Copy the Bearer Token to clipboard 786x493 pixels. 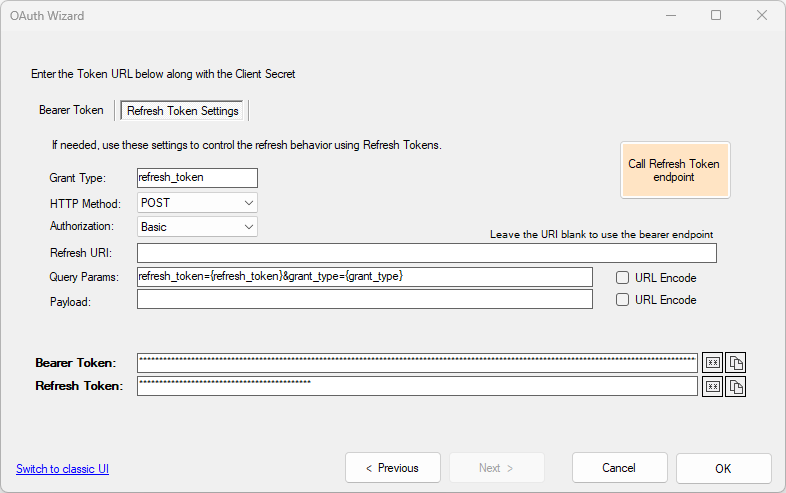(736, 362)
